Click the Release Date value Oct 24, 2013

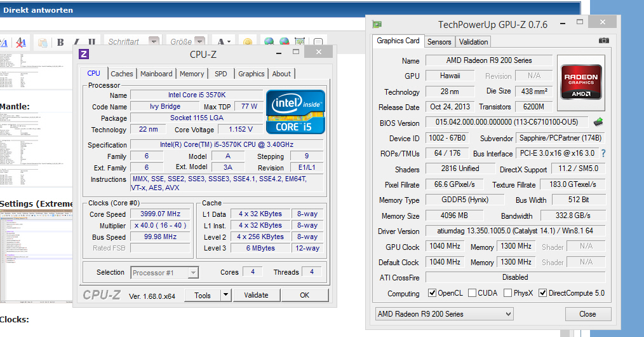(x=450, y=107)
